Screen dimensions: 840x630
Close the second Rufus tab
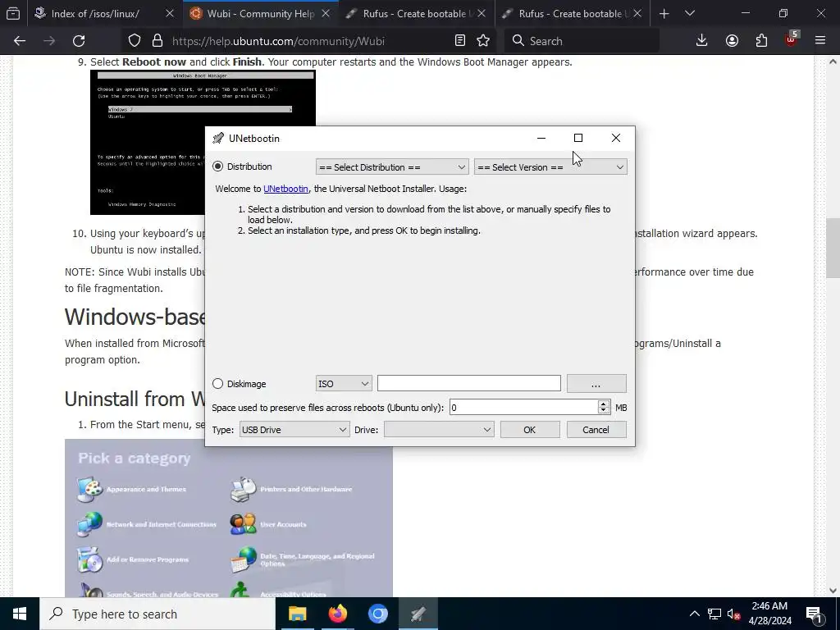point(637,13)
